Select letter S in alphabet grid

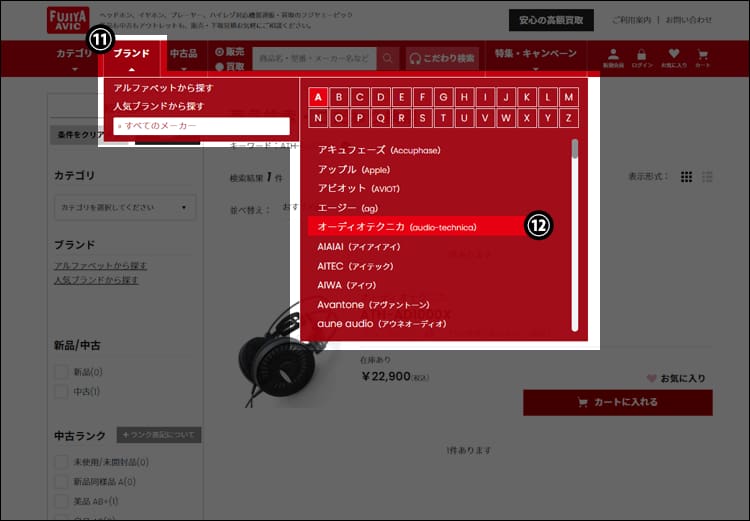tap(422, 118)
